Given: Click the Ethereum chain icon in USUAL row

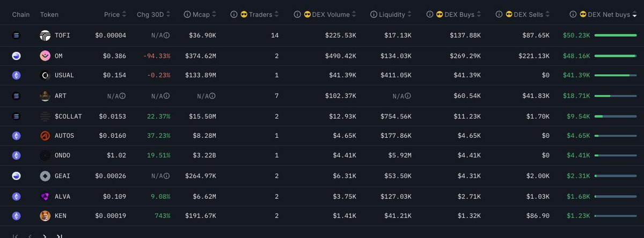Looking at the screenshot, I should (16, 76).
